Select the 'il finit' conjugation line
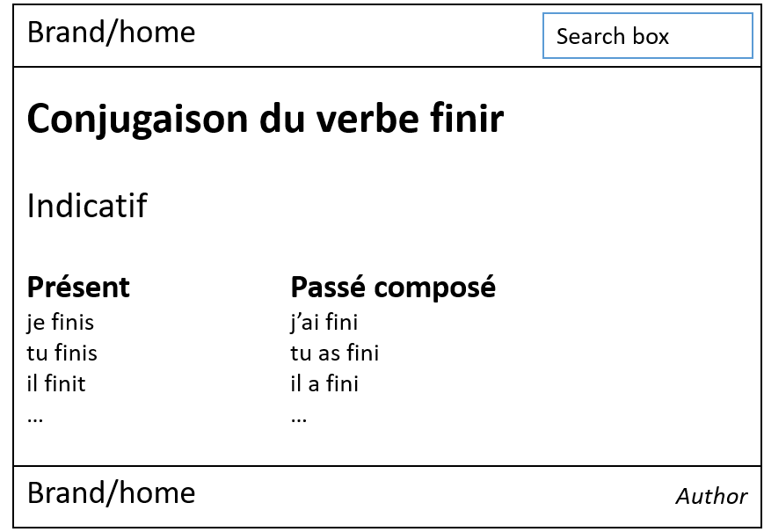This screenshot has height=532, width=764. (x=56, y=384)
